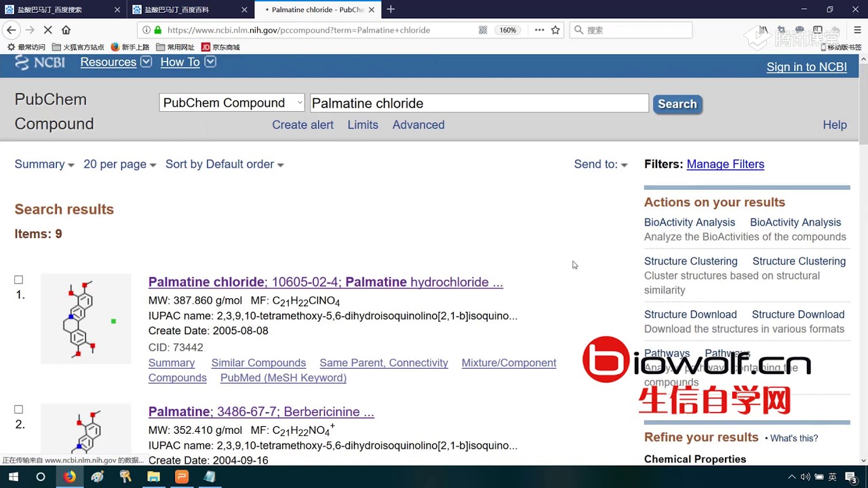Screen dimensions: 868x488
Task: Focus the PubChem search term field
Action: coord(479,103)
